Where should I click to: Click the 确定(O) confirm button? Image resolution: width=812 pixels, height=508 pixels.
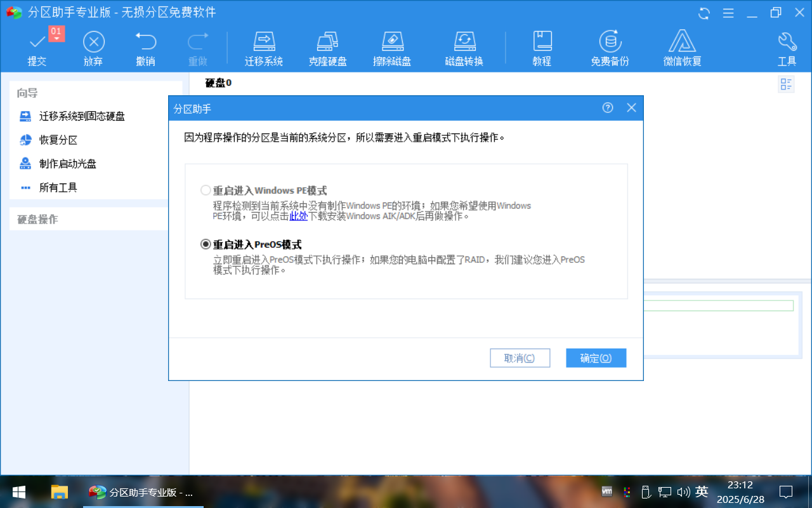596,358
